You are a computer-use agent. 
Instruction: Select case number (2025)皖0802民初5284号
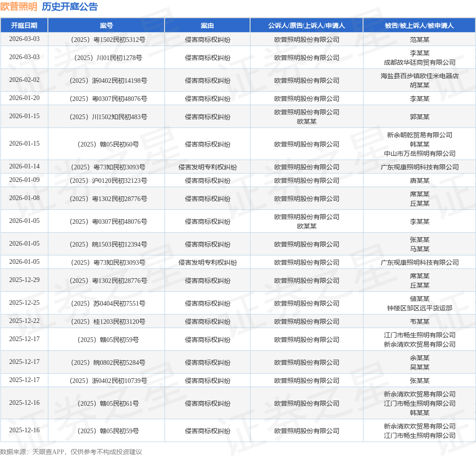[x=108, y=363]
